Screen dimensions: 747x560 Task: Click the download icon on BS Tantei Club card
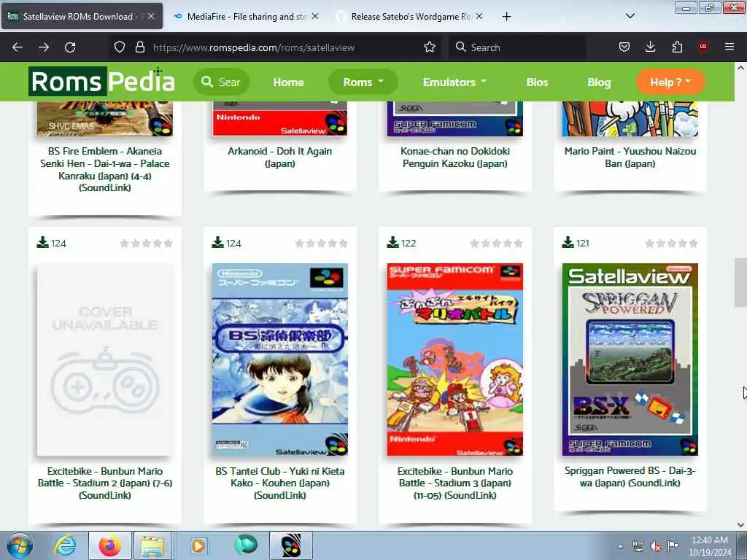tap(217, 243)
